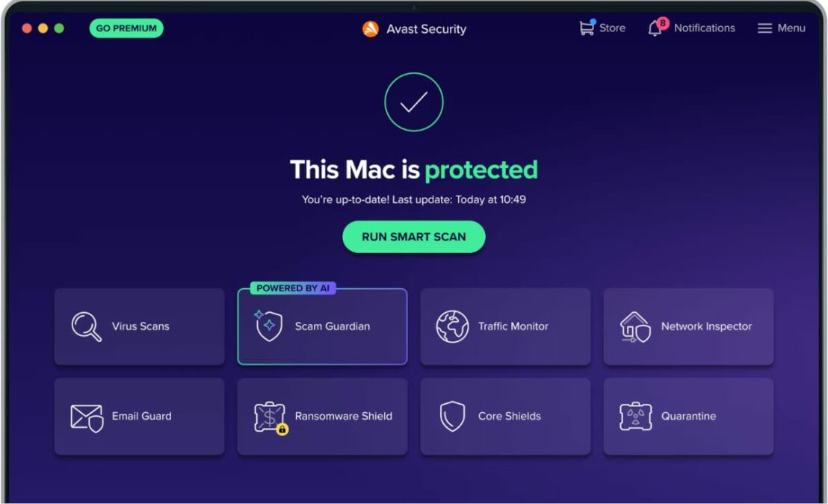Click the Email Guard envelope icon
Screen dimensions: 828x504
coord(87,418)
